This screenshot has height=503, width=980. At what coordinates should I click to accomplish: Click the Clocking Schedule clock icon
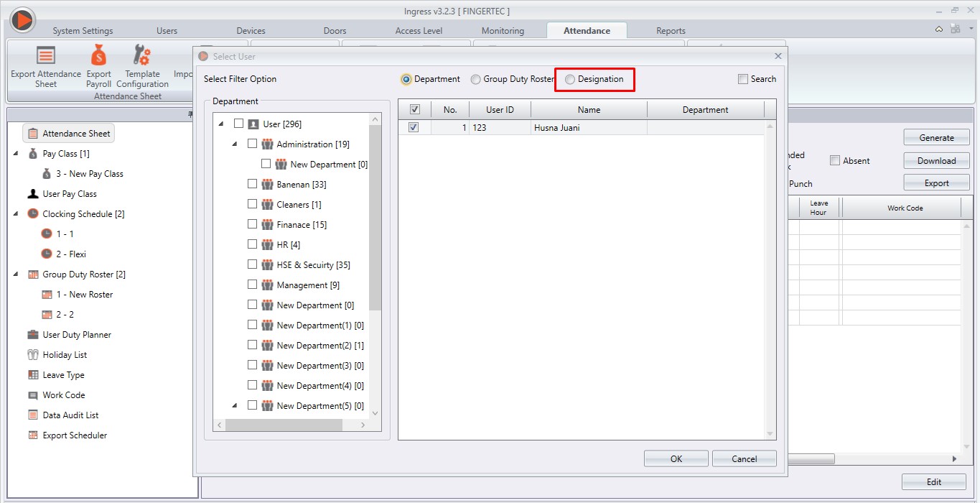point(33,214)
